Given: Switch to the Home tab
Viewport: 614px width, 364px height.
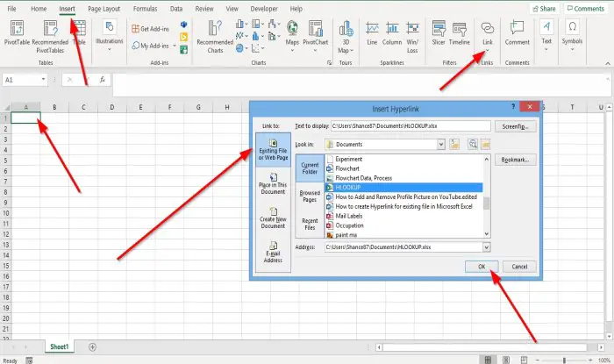Looking at the screenshot, I should click(x=39, y=8).
